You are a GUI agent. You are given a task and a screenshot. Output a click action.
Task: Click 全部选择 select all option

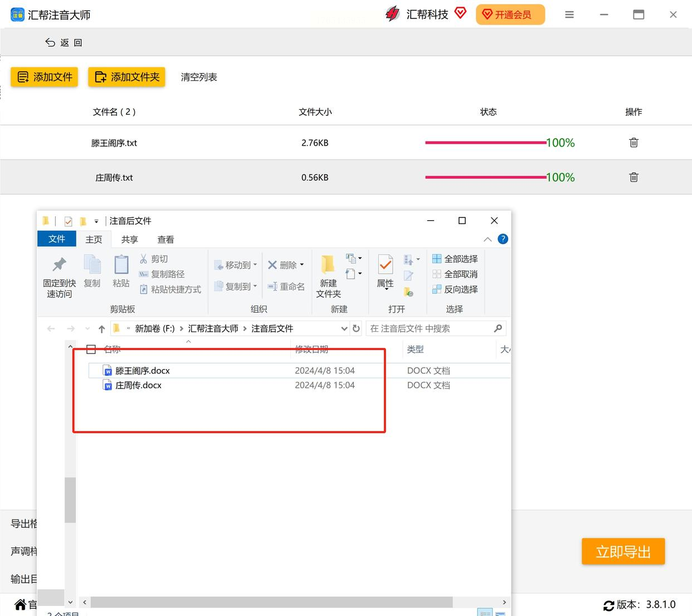[455, 259]
